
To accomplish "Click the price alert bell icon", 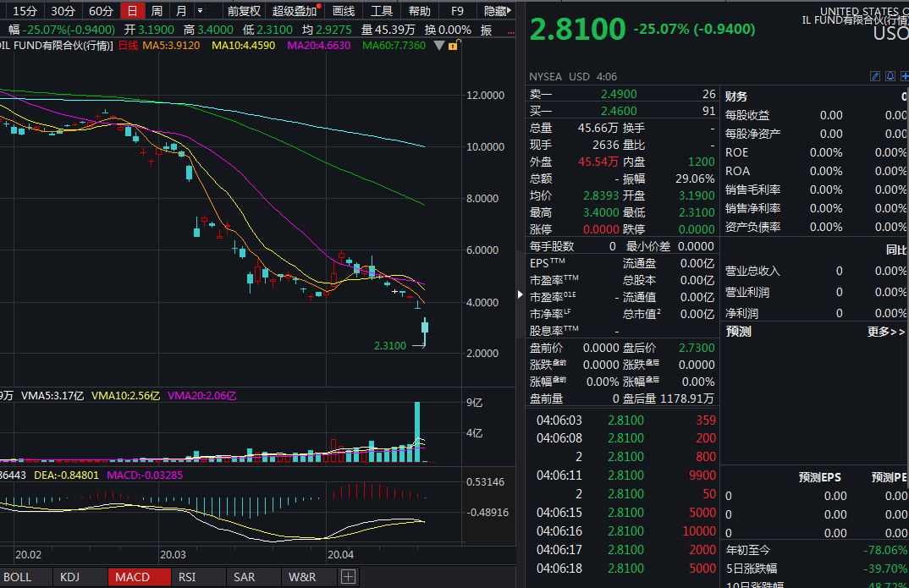I will (890, 76).
